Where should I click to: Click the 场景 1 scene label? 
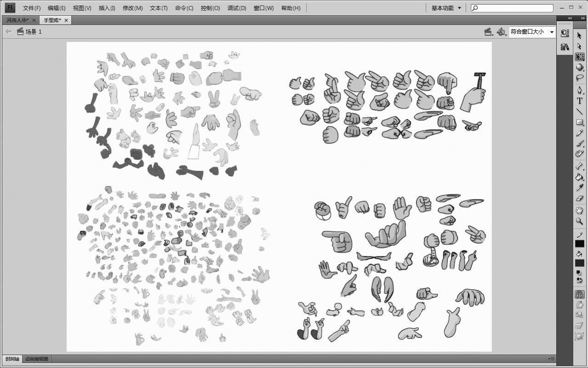(33, 32)
